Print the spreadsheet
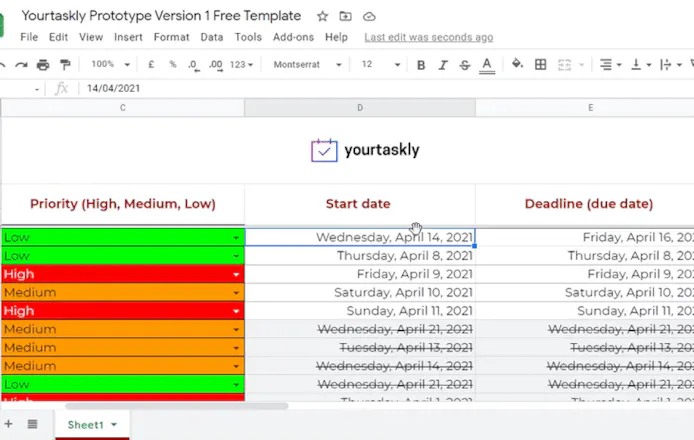 [43, 65]
